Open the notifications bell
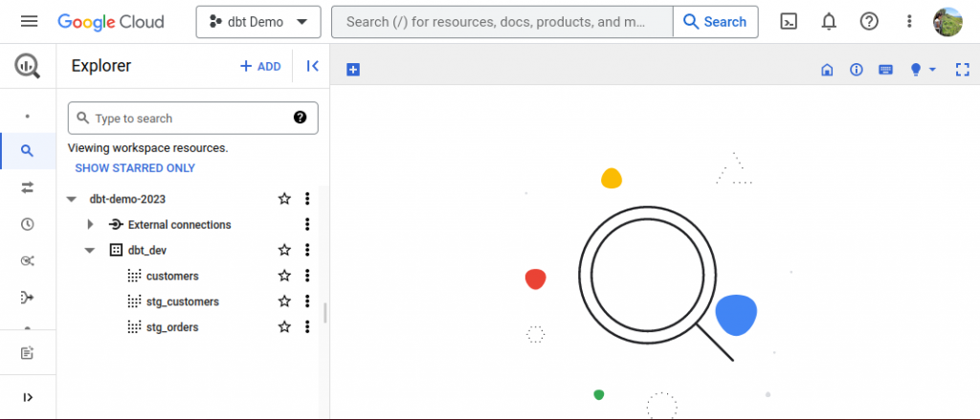980x420 pixels. click(x=829, y=21)
